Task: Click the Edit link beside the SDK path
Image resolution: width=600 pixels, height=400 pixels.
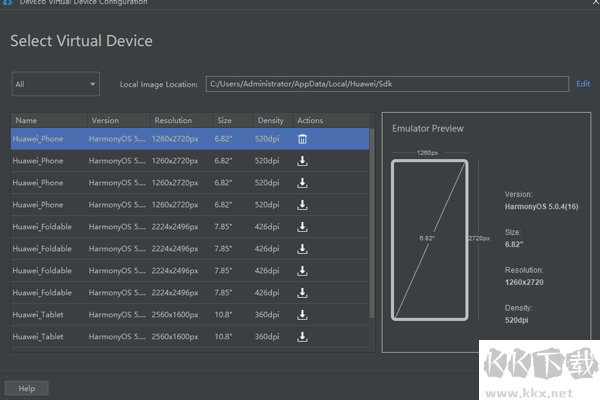Action: pyautogui.click(x=583, y=85)
